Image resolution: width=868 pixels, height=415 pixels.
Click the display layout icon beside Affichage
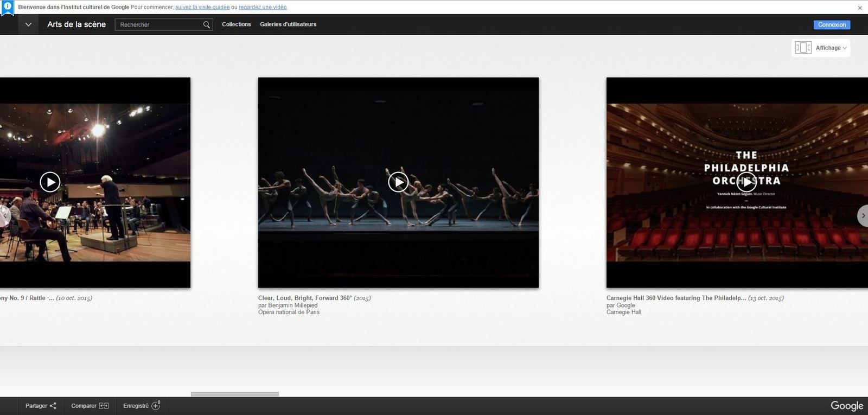point(803,48)
